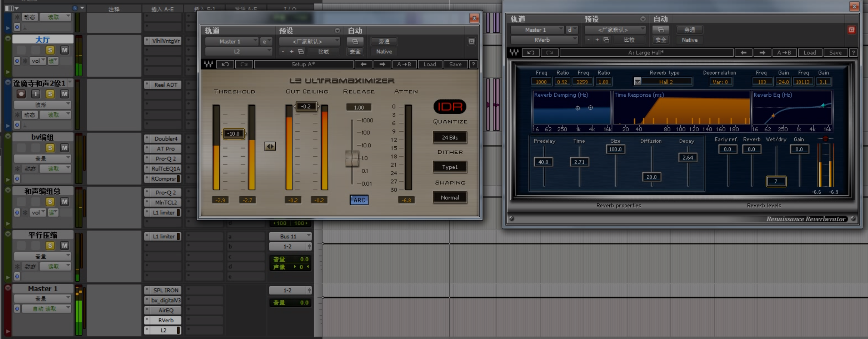The height and width of the screenshot is (339, 868).
Task: Open the Reverb type dropdown arrow
Action: (637, 82)
